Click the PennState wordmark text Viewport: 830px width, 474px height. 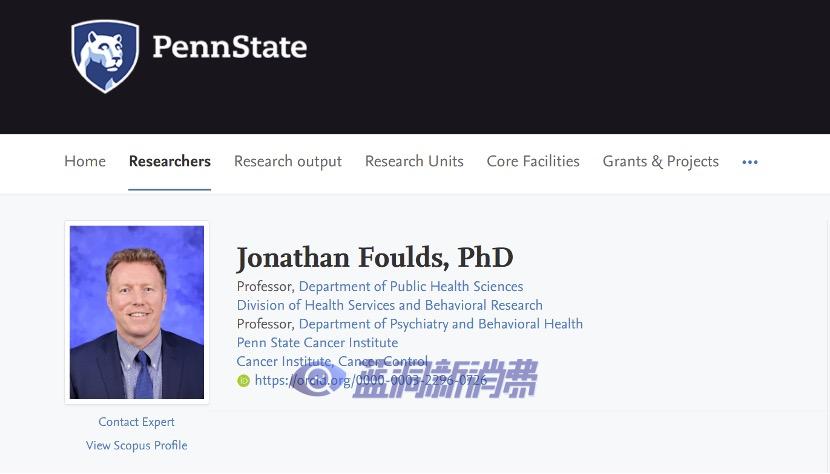pyautogui.click(x=230, y=47)
